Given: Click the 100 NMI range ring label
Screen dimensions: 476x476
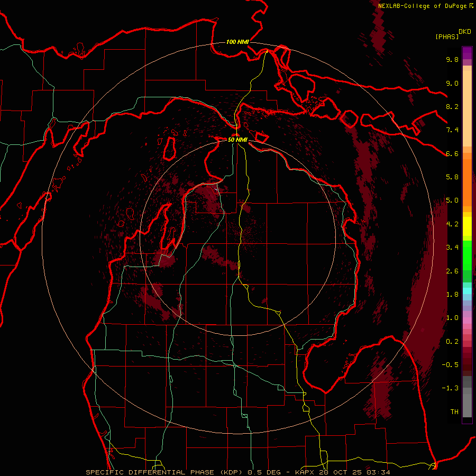Looking at the screenshot, I should (x=237, y=42).
